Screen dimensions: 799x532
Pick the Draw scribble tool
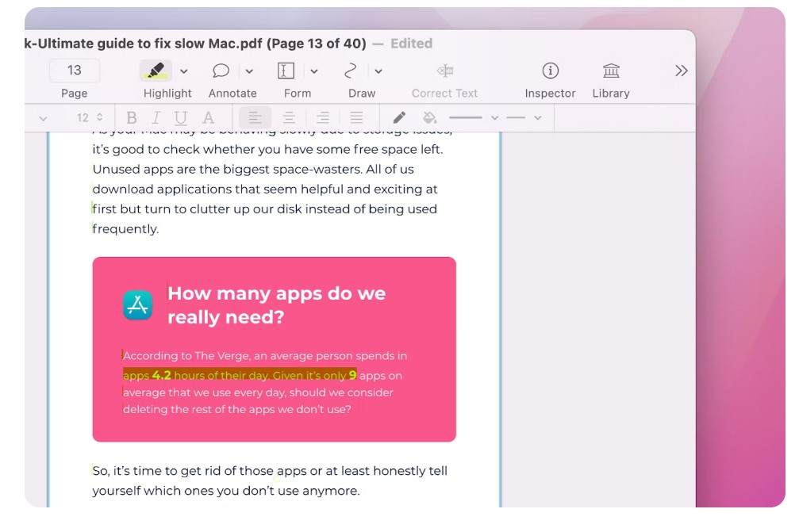(x=350, y=71)
